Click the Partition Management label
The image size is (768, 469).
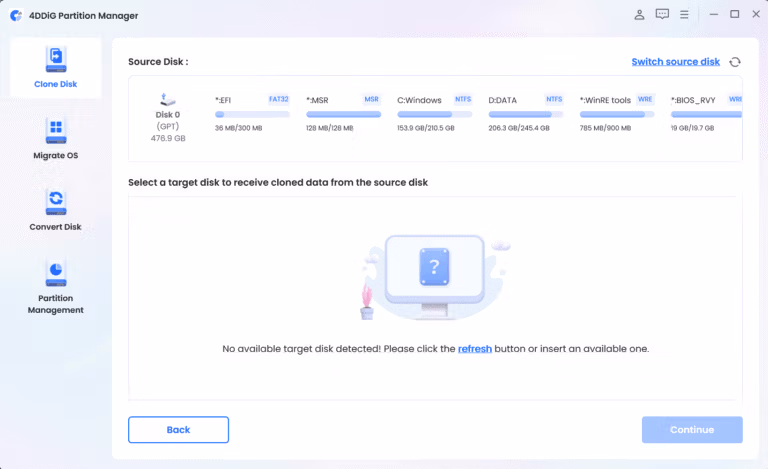pos(55,304)
